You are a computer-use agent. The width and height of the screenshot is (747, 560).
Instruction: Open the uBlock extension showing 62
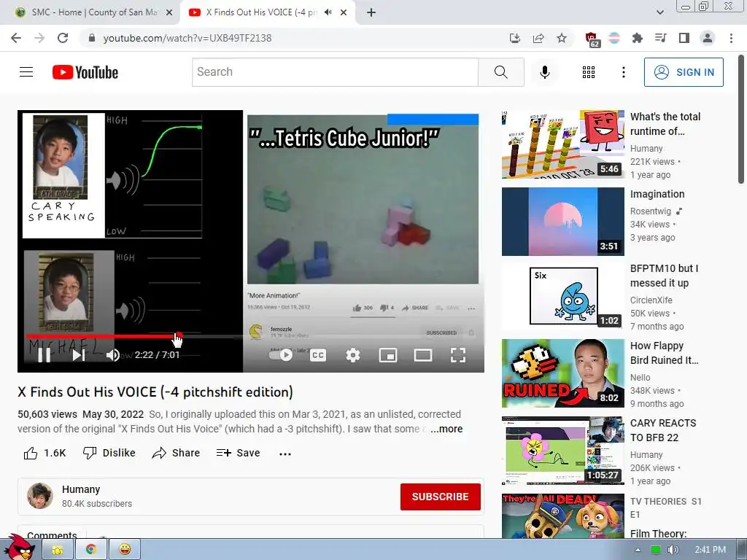tap(592, 39)
